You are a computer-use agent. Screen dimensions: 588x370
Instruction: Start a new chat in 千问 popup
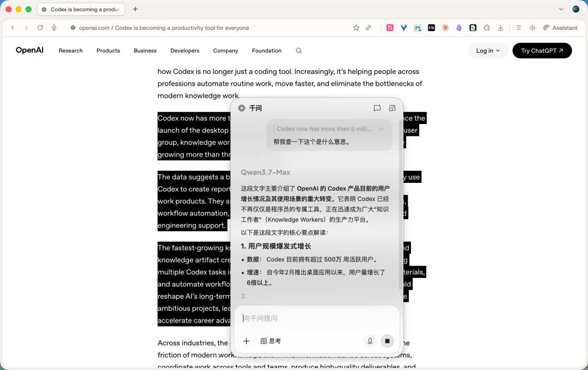(x=377, y=108)
